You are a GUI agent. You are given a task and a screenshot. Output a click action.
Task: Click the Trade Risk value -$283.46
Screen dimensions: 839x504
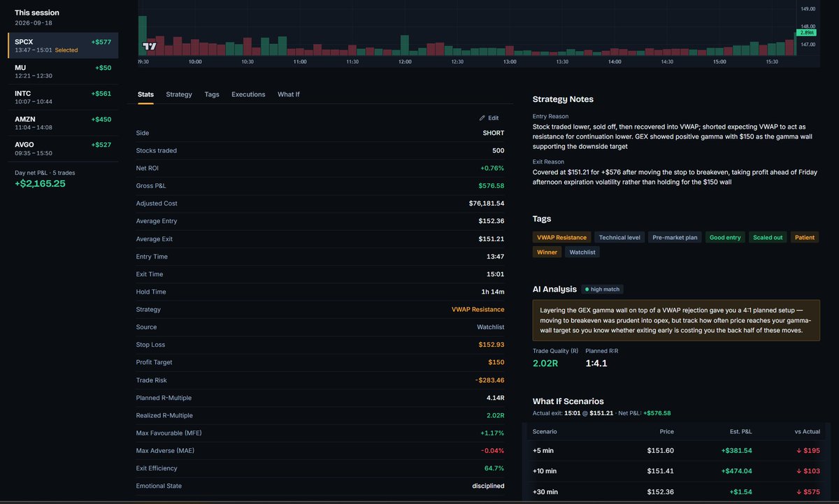click(x=489, y=380)
